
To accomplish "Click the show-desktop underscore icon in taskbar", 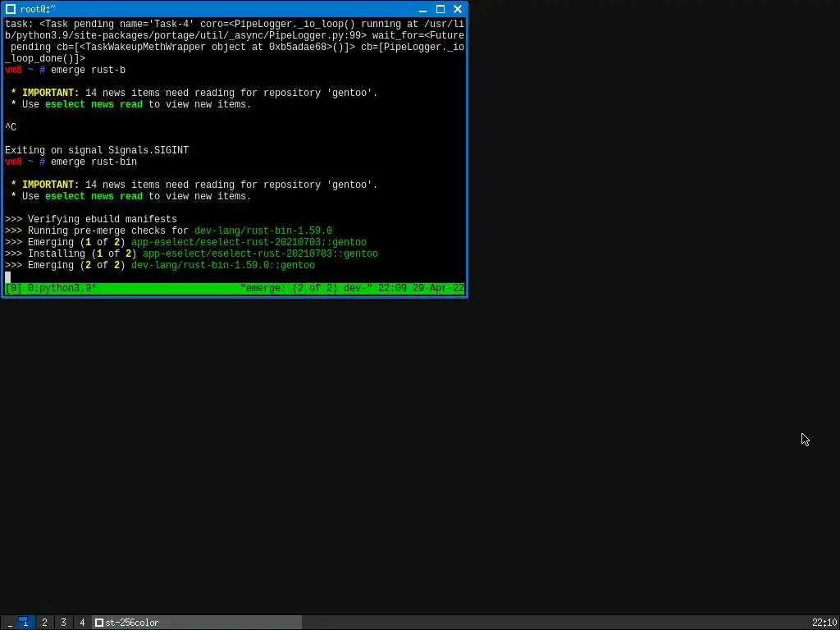I will coord(9,623).
